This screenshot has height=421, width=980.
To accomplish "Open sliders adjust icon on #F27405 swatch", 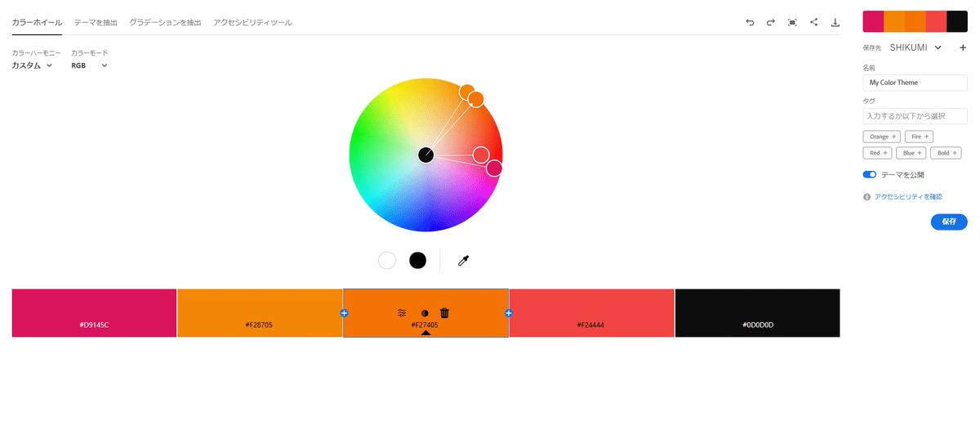I will coord(402,313).
